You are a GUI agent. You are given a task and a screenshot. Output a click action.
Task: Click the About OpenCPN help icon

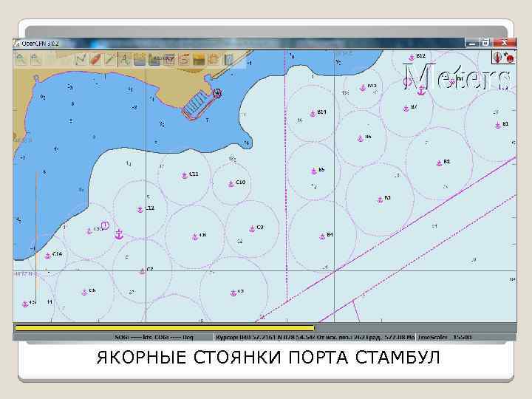(228, 59)
